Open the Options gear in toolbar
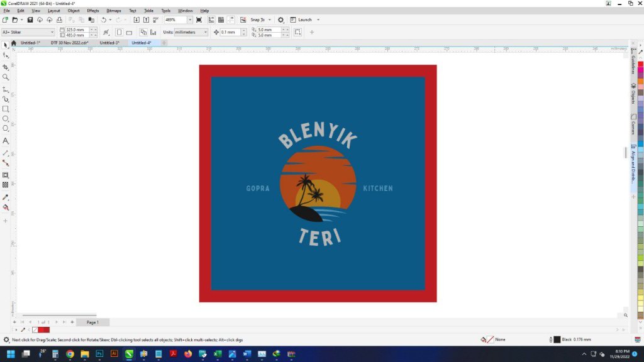 280,20
